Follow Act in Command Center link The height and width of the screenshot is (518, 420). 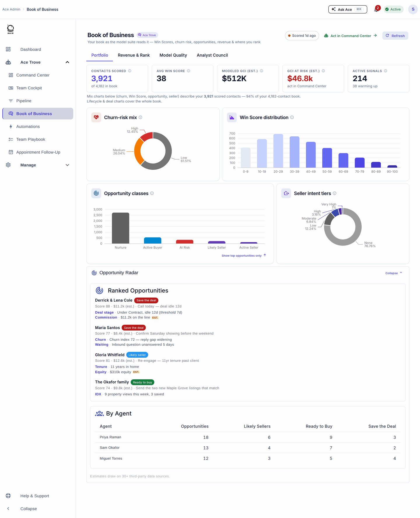[x=351, y=36]
